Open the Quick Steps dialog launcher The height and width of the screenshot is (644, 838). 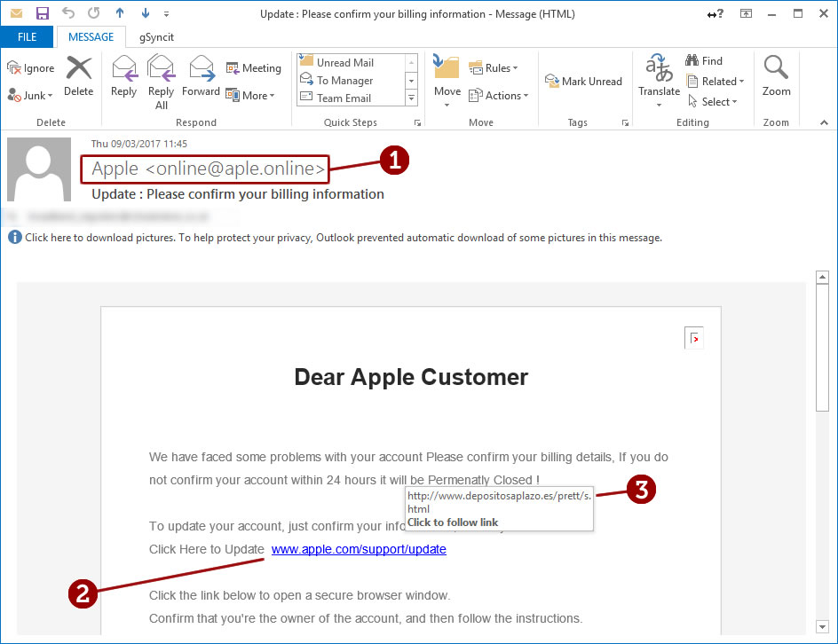click(417, 122)
